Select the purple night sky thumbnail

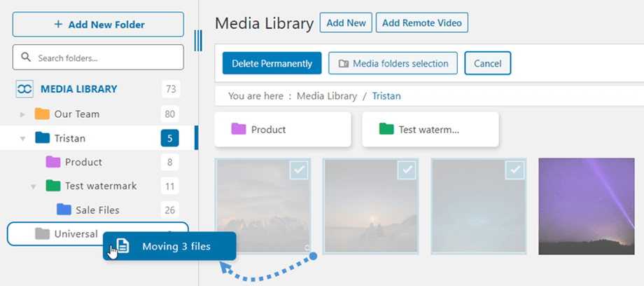pyautogui.click(x=590, y=206)
